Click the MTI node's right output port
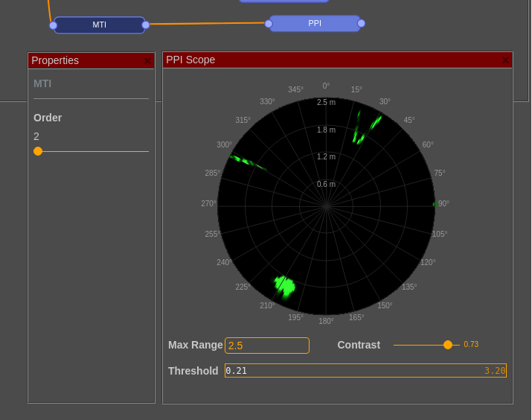This screenshot has width=532, height=420. pyautogui.click(x=146, y=25)
